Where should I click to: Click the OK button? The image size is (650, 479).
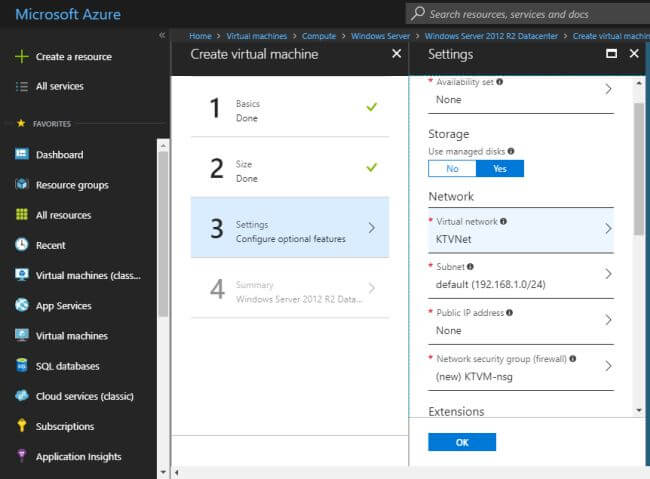click(461, 441)
